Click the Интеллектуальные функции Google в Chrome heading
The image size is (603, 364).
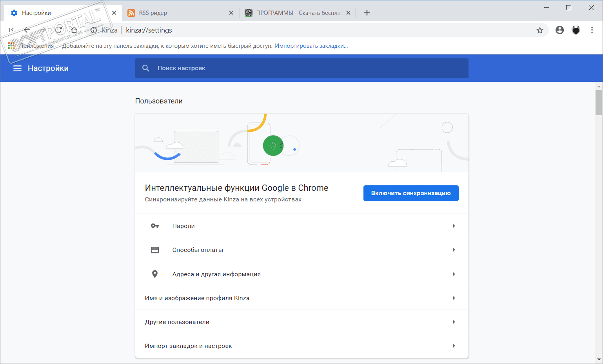(237, 188)
